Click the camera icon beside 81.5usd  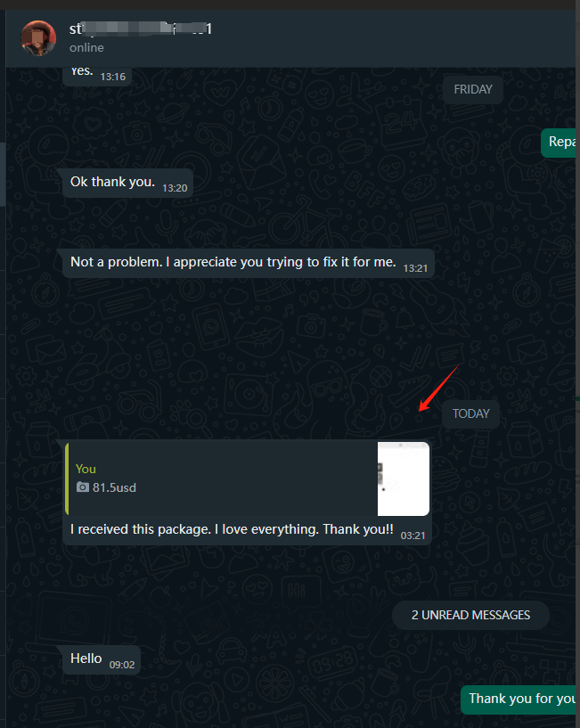(x=83, y=487)
